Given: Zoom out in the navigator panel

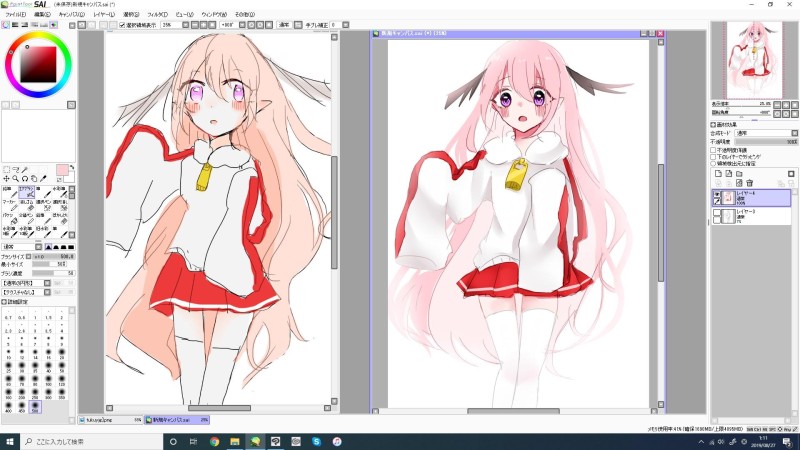Looking at the screenshot, I should [x=777, y=105].
